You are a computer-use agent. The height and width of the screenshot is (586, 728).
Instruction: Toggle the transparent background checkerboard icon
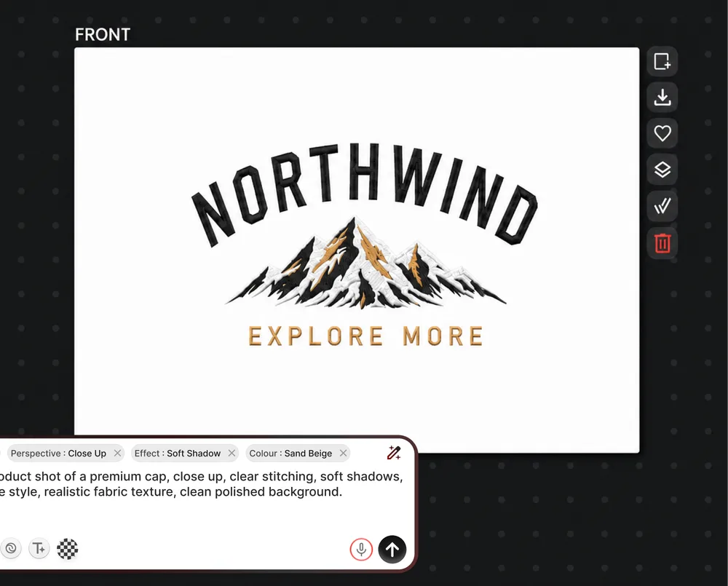(x=67, y=549)
